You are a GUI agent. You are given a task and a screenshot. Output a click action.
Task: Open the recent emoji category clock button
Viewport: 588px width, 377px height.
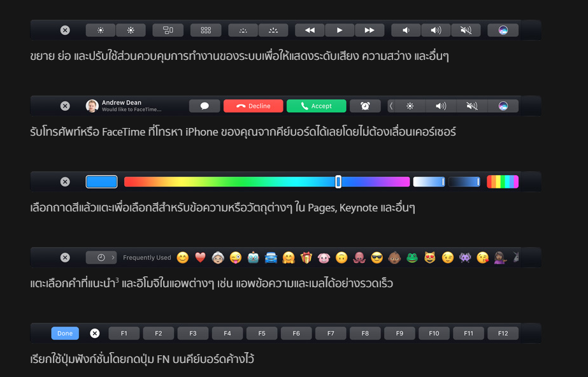[101, 257]
